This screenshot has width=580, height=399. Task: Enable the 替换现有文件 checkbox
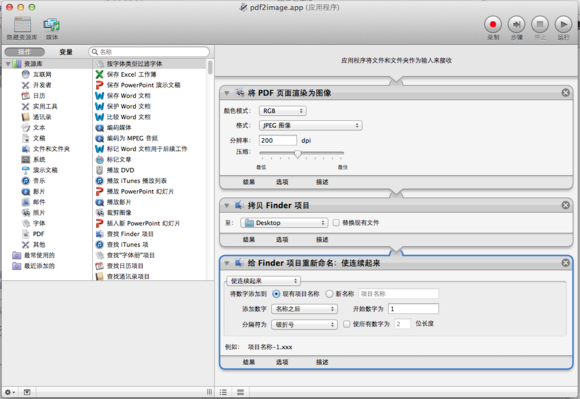(x=336, y=223)
